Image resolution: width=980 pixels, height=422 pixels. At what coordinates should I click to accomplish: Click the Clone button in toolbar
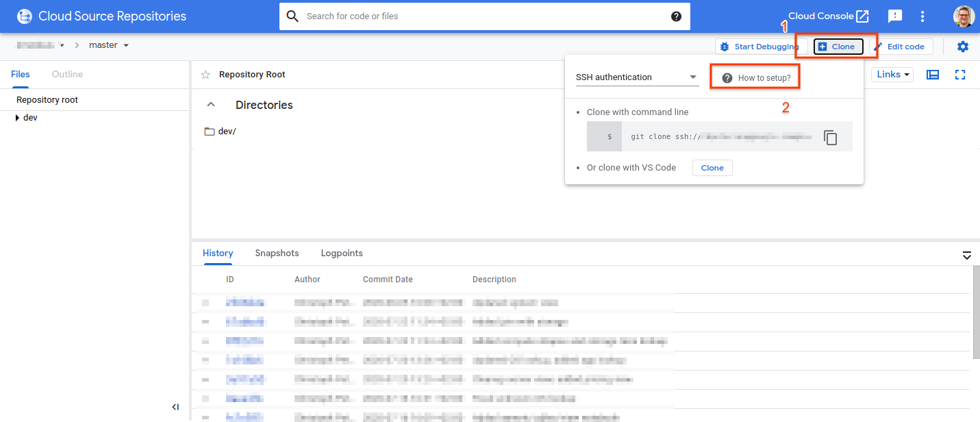pyautogui.click(x=838, y=47)
